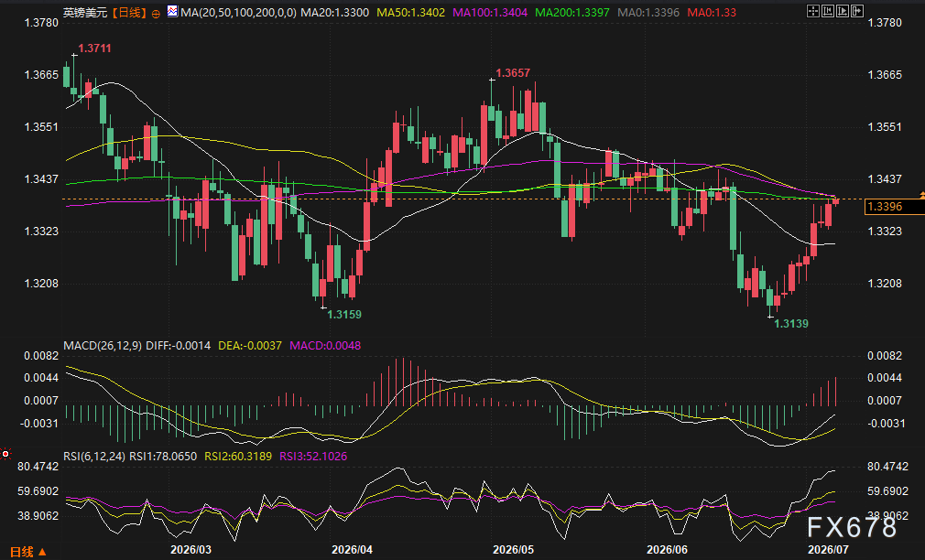Image resolution: width=925 pixels, height=560 pixels.
Task: Toggle the yellow MA50:1.3402 line label
Action: pos(410,13)
